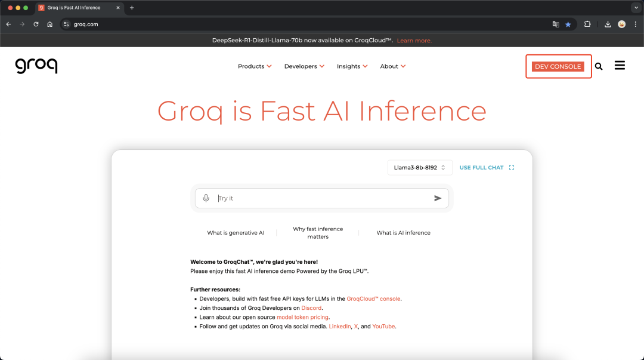The image size is (644, 360).
Task: Click the Groq logo
Action: pyautogui.click(x=36, y=66)
